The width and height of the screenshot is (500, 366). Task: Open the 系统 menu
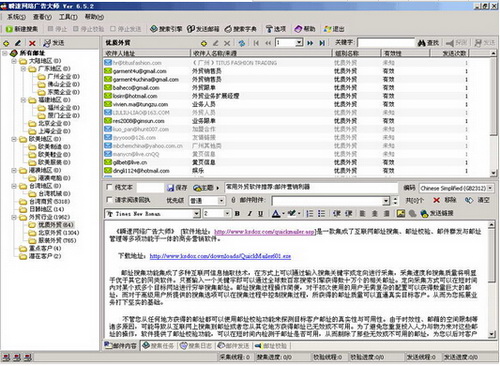point(16,16)
